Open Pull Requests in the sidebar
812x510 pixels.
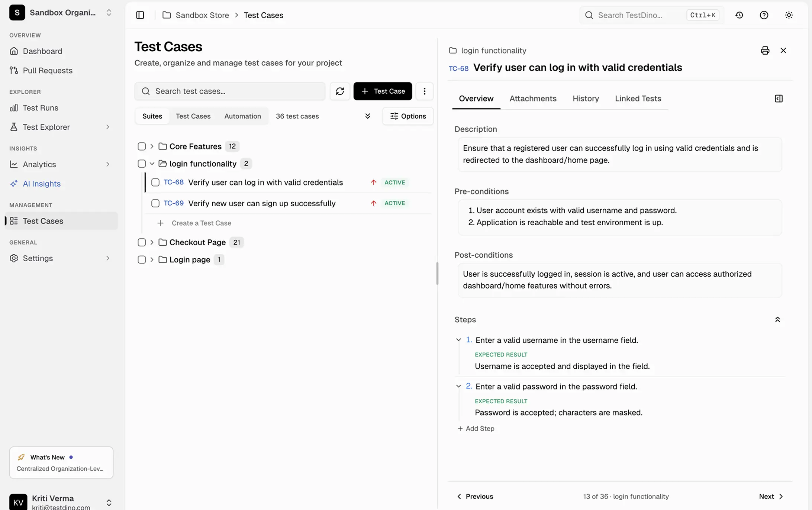(61, 70)
